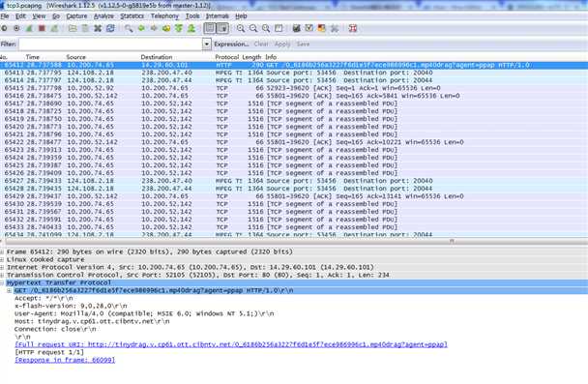The height and width of the screenshot is (384, 588).
Task: Follow the Response in frame 66099 link
Action: pos(65,360)
